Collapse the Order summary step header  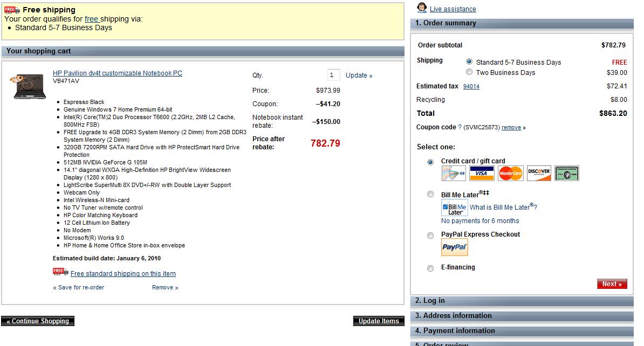522,23
